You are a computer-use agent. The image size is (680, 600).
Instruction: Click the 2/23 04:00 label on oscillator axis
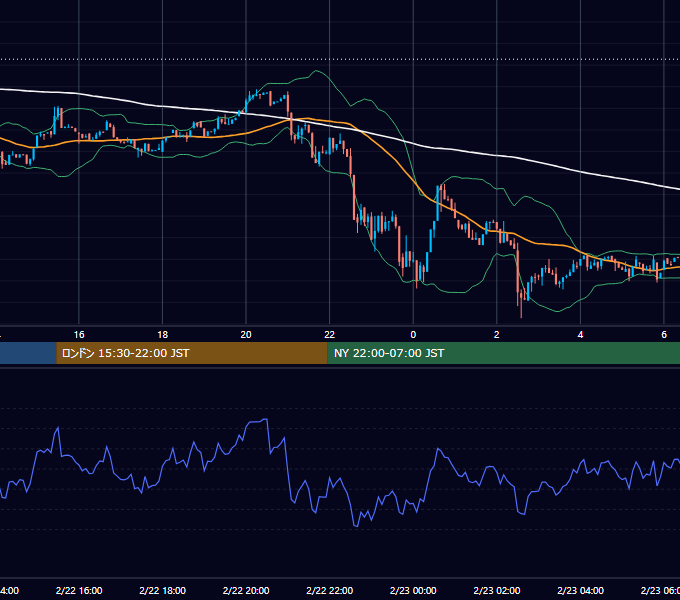[x=580, y=590]
